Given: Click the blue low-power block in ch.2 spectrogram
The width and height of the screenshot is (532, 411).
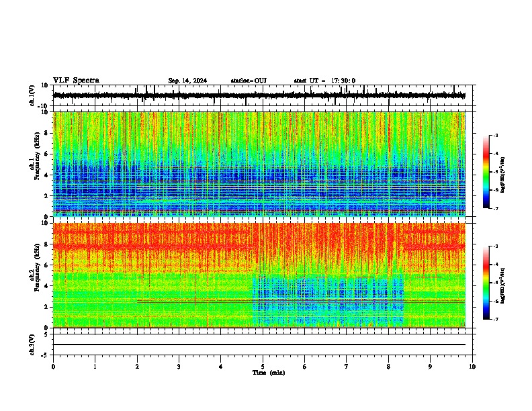Looking at the screenshot, I should click(x=328, y=300).
